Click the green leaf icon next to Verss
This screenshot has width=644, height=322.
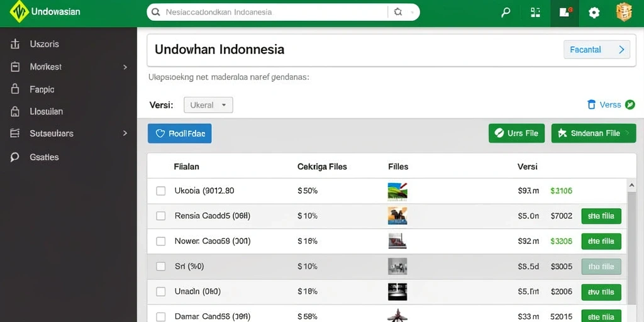pyautogui.click(x=630, y=105)
